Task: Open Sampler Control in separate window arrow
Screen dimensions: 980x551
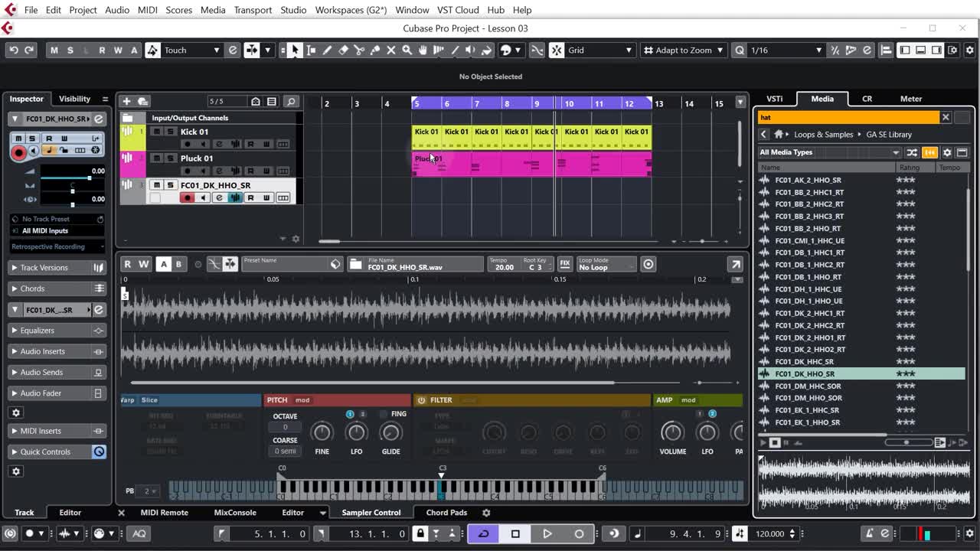Action: (x=735, y=264)
